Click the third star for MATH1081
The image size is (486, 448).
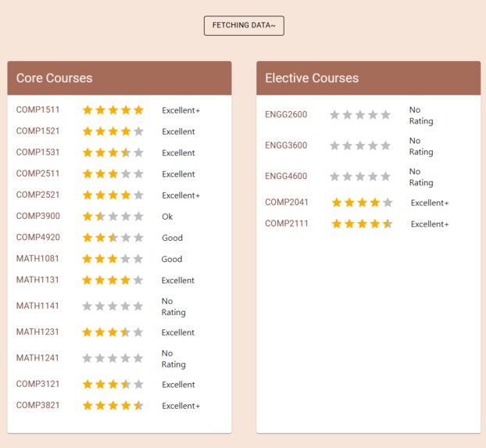113,259
